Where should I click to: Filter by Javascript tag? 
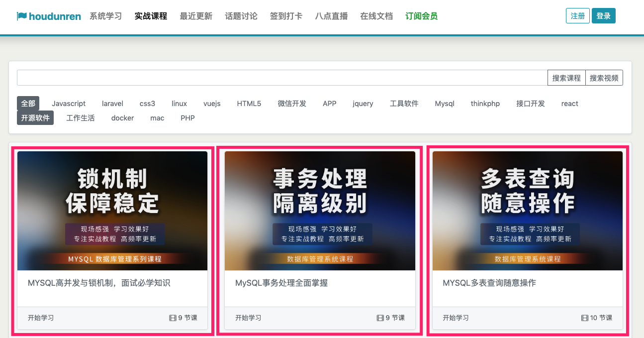pyautogui.click(x=69, y=104)
